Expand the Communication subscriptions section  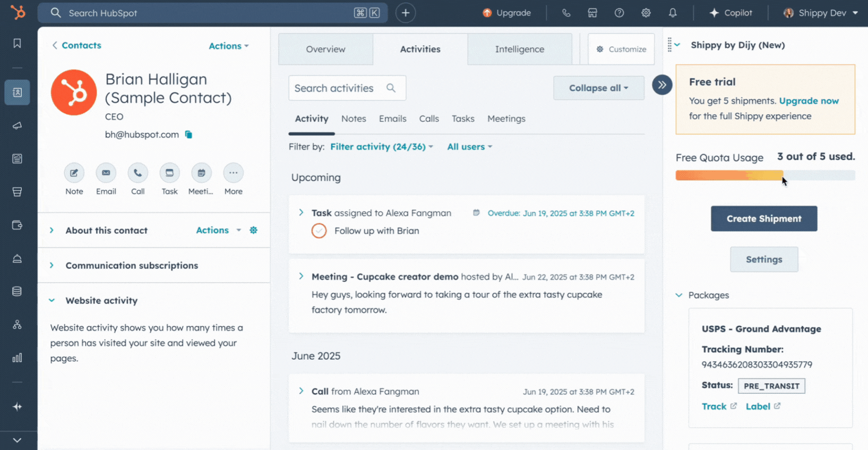[51, 265]
